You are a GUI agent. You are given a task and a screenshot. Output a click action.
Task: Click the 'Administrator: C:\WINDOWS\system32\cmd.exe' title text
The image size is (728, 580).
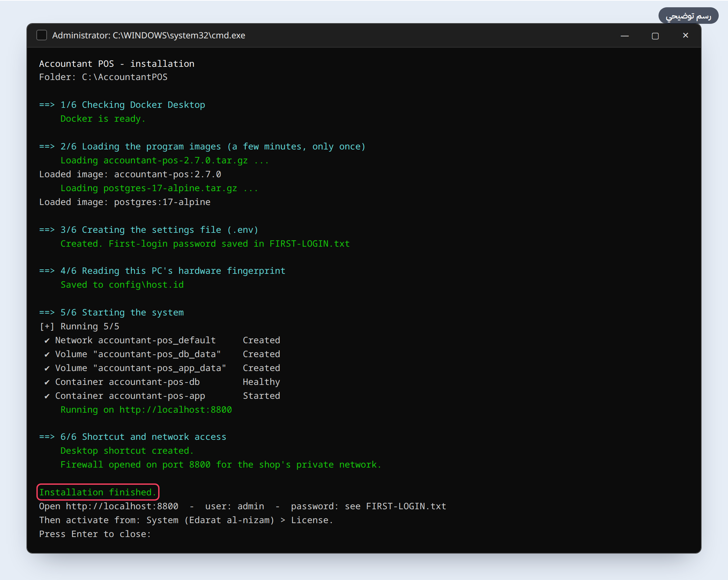[x=149, y=35]
